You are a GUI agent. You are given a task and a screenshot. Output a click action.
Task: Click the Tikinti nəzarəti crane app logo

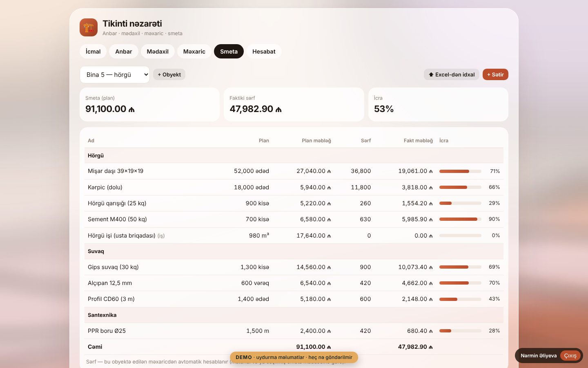tap(89, 27)
